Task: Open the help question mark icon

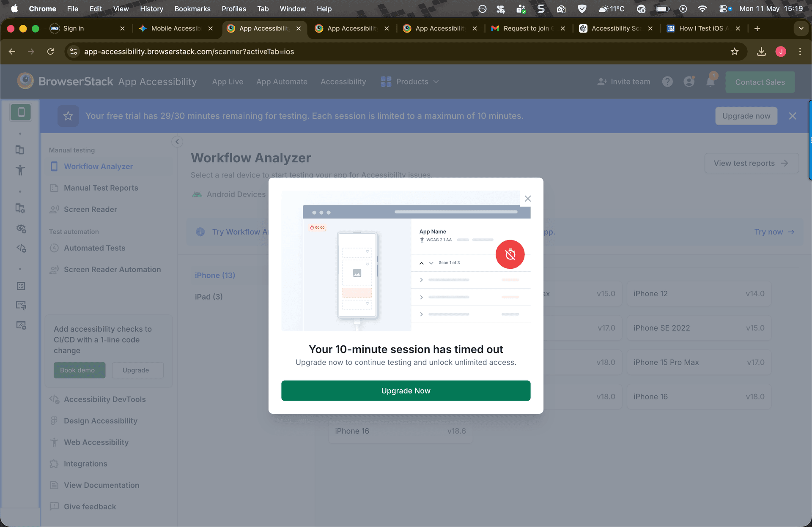Action: (667, 82)
